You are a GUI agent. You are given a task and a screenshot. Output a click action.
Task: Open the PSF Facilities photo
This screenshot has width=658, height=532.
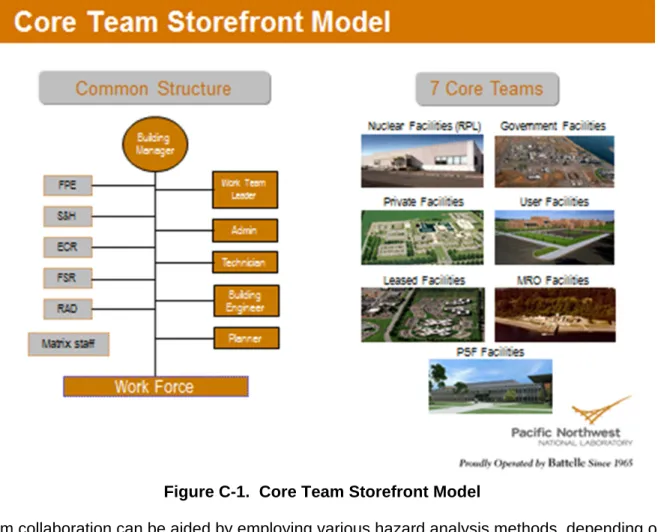(x=491, y=386)
